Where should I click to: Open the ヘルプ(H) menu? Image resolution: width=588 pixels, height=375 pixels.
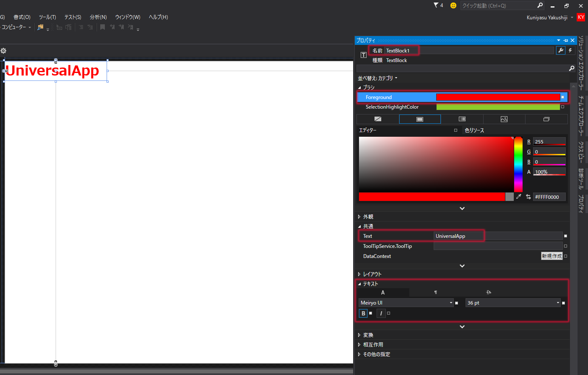pos(159,17)
